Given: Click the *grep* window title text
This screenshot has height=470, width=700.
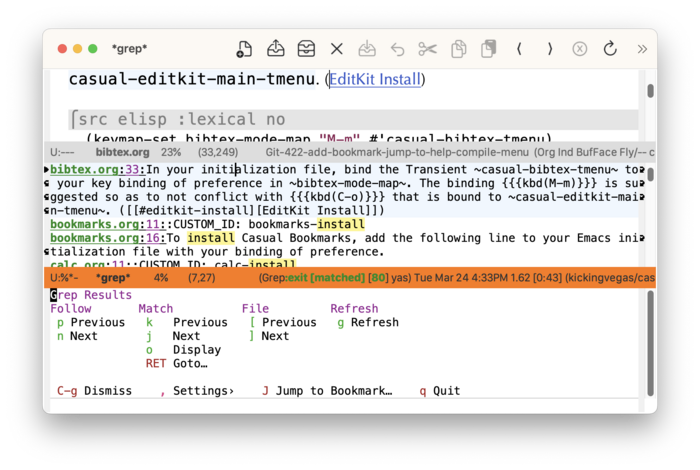Looking at the screenshot, I should 129,49.
